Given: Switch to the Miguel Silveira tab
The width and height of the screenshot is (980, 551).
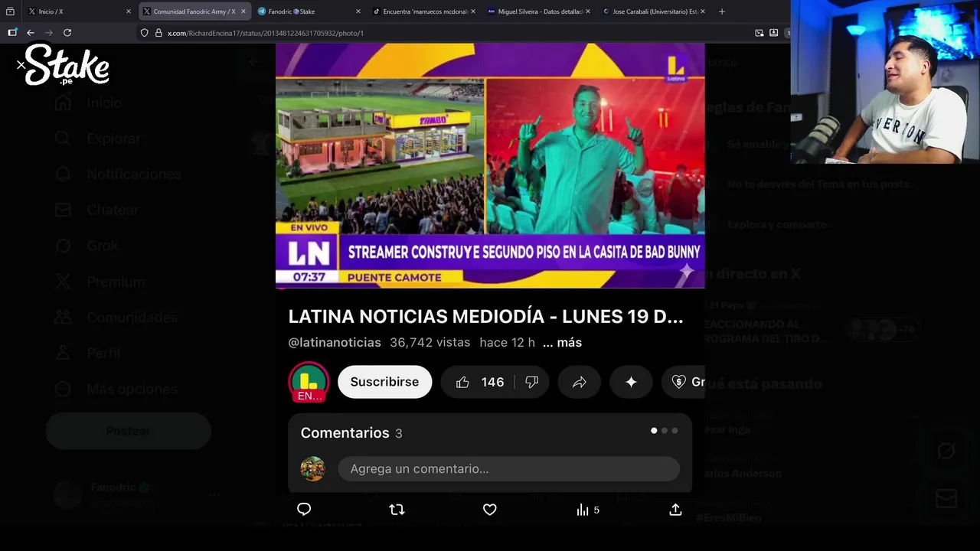Looking at the screenshot, I should pyautogui.click(x=539, y=11).
